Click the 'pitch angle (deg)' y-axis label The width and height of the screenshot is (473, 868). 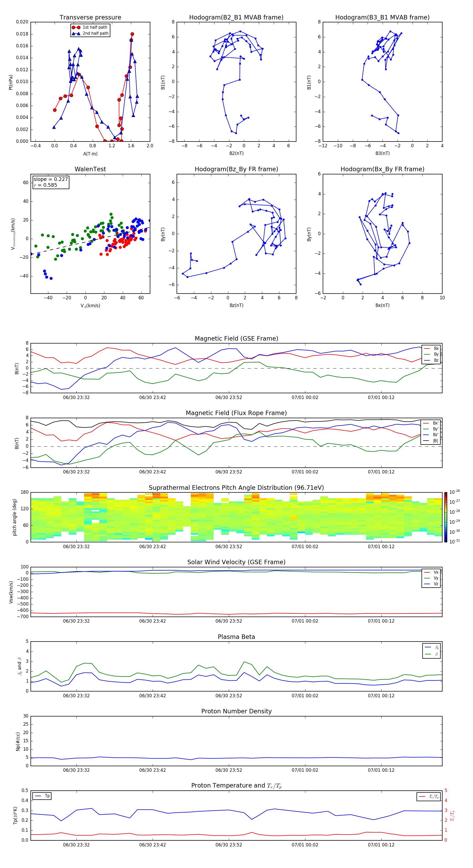click(x=14, y=517)
